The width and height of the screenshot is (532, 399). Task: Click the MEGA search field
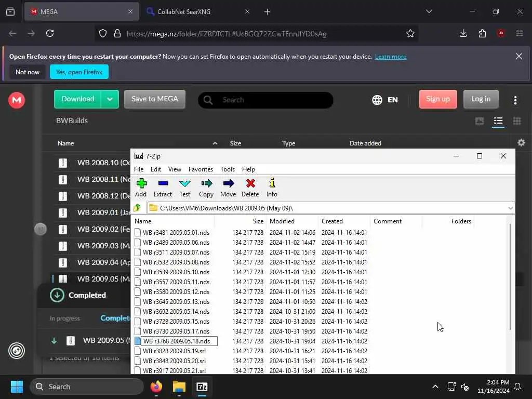265,100
